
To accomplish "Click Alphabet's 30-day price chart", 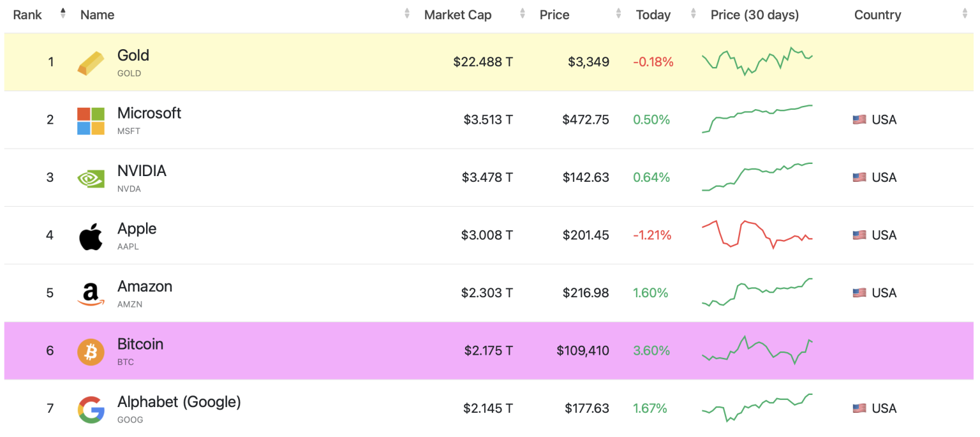I will [757, 408].
